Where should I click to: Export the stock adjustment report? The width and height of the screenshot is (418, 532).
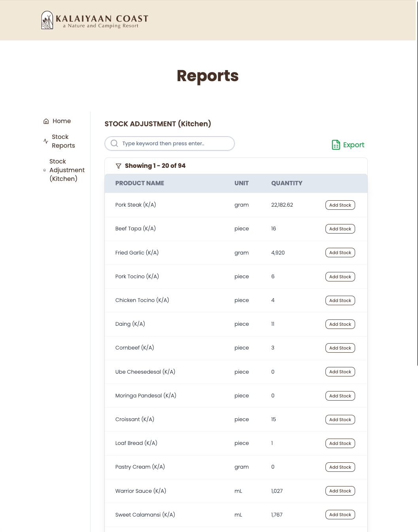pyautogui.click(x=348, y=145)
